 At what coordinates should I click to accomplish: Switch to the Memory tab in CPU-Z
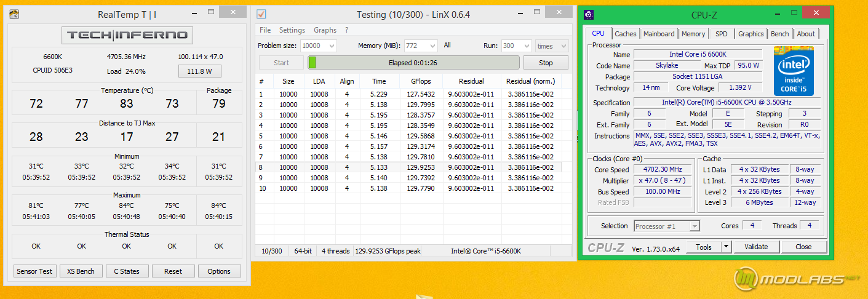coord(693,34)
